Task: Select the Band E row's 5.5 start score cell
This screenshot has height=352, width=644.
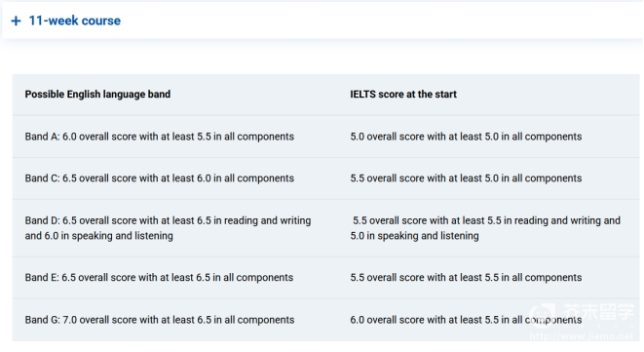Action: pyautogui.click(x=466, y=277)
